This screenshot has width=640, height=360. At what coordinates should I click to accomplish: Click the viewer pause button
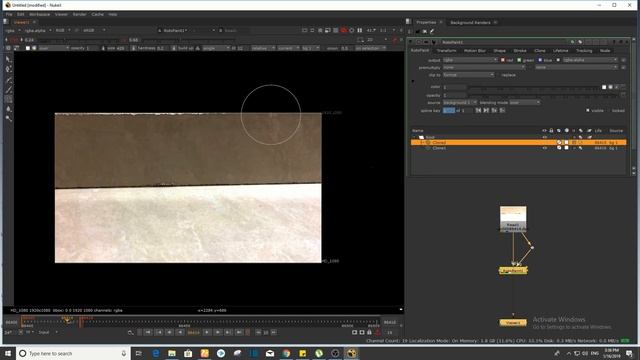[360, 30]
